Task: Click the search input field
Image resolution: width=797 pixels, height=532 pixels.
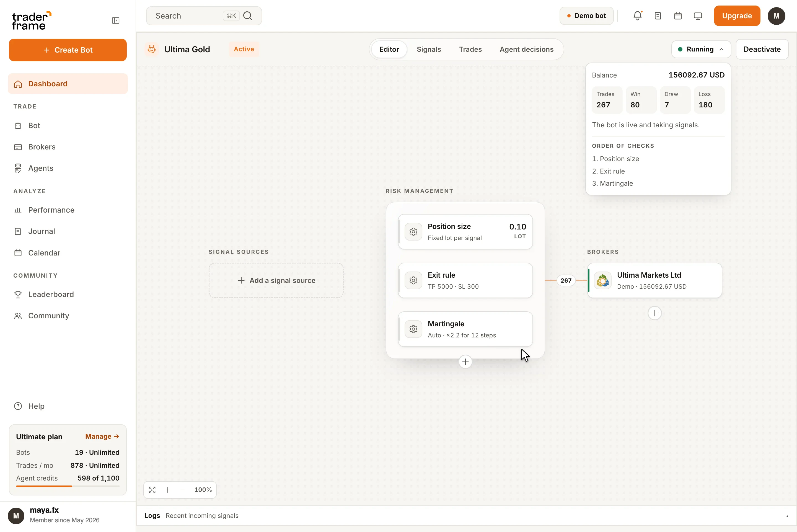Action: pos(204,16)
